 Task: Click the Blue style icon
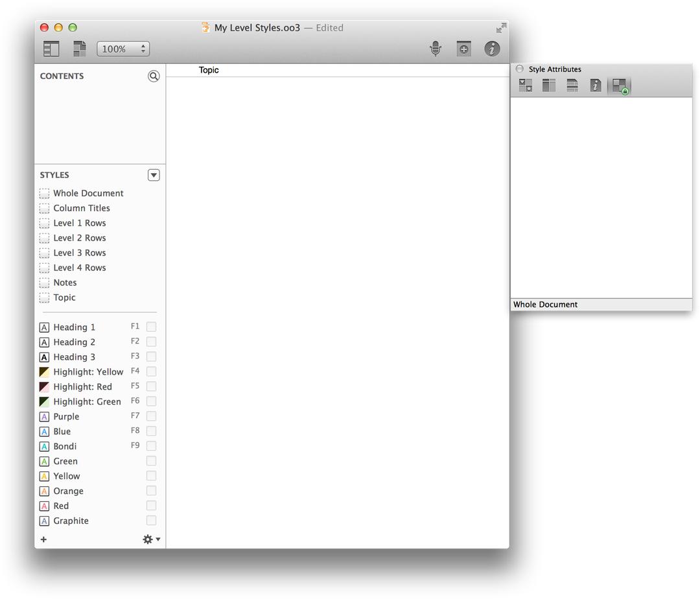44,432
